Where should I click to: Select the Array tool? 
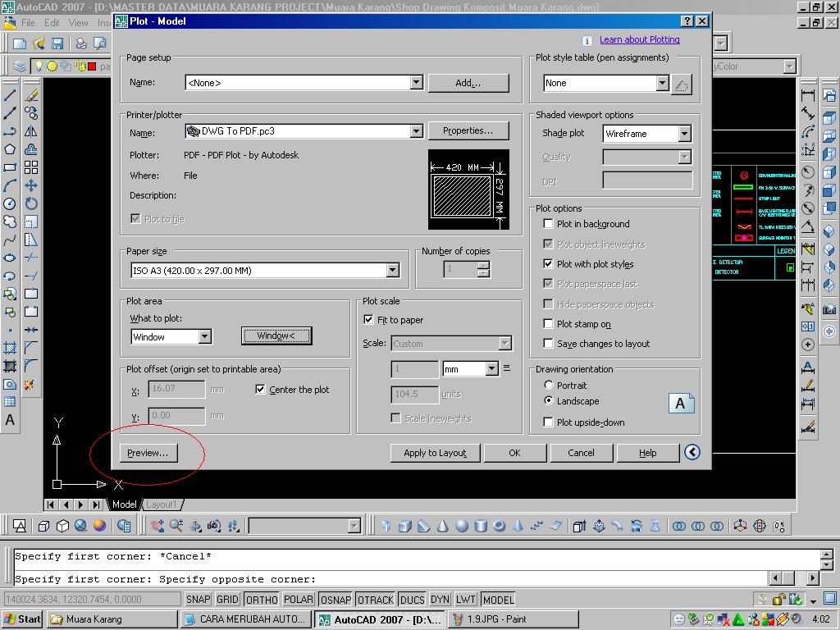click(x=31, y=167)
